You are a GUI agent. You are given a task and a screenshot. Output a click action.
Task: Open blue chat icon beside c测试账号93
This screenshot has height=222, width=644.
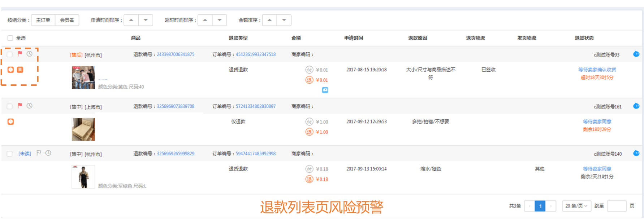[636, 54]
